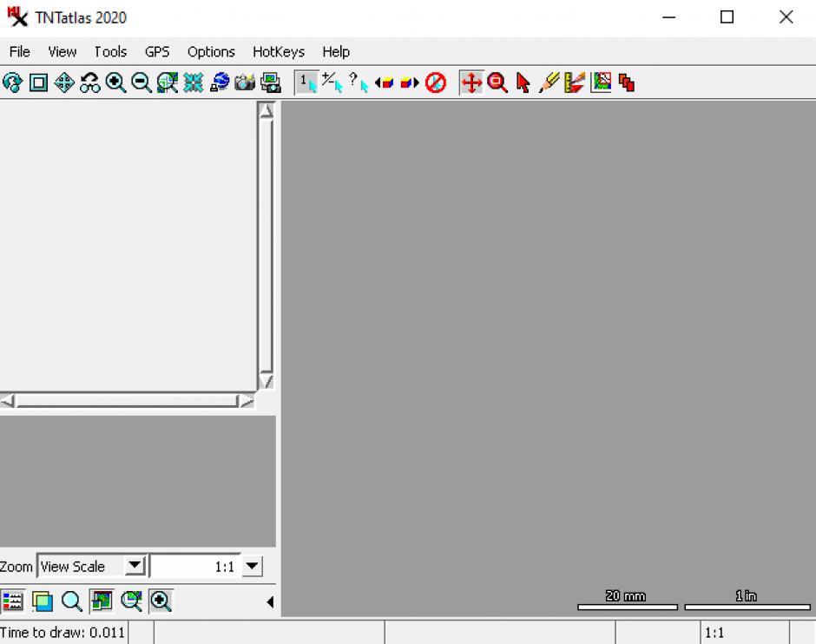816x644 pixels.
Task: Click the Zoom Out magnifier icon
Action: (x=141, y=82)
